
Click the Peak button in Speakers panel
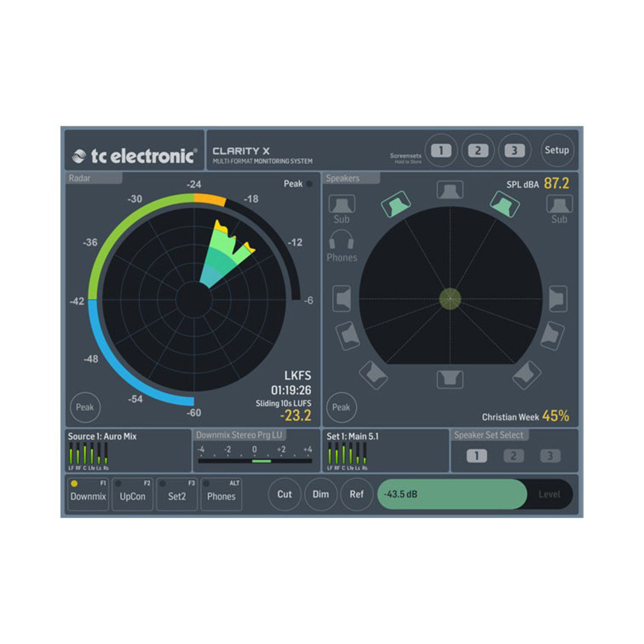click(341, 407)
